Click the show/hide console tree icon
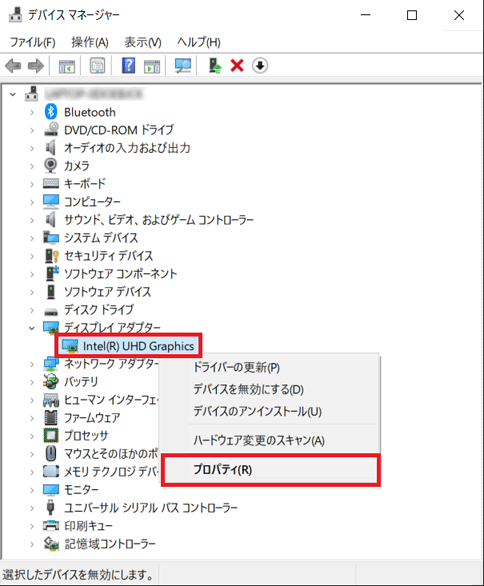 point(67,66)
